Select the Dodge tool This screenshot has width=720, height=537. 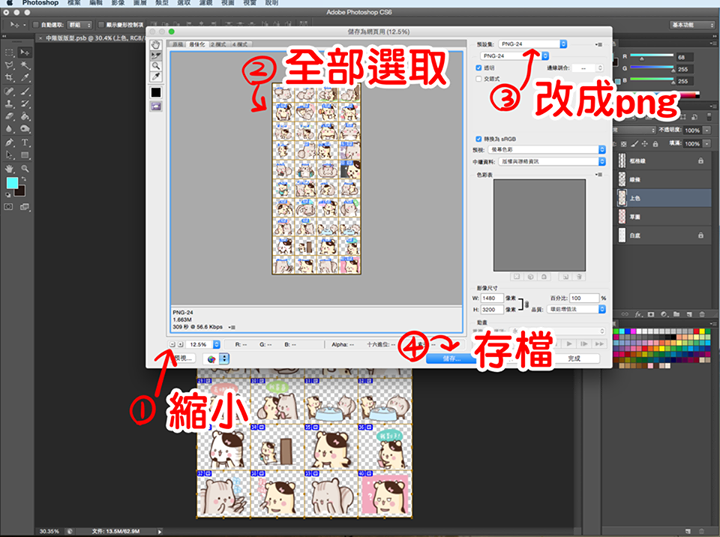click(25, 129)
